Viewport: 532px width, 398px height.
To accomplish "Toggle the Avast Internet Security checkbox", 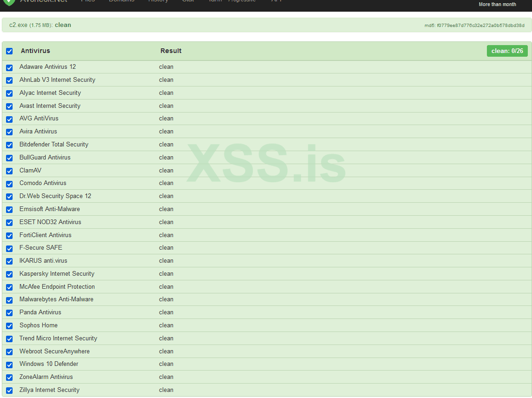I will tap(9, 106).
